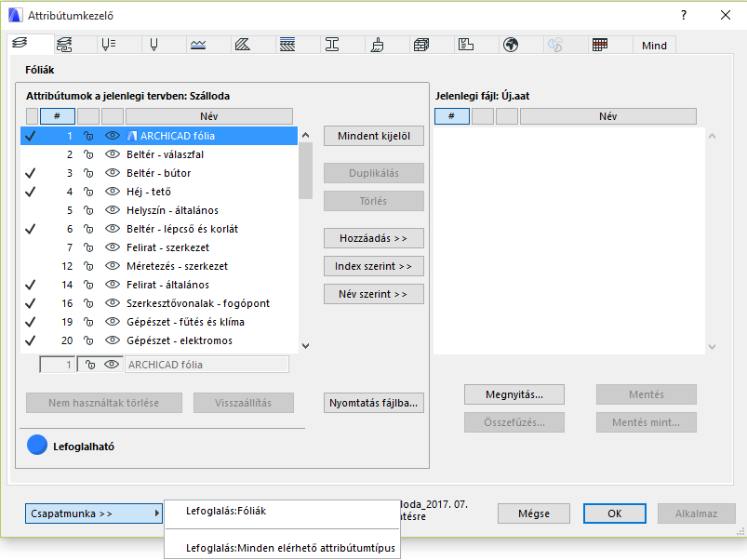Click lock icon of Gépészet - elektromos layer

(88, 340)
